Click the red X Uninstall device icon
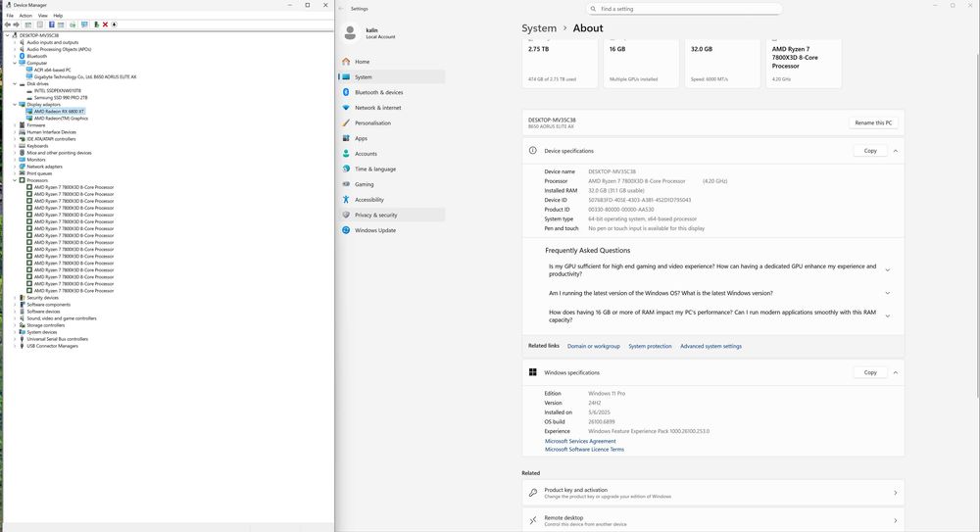The image size is (980, 532). (x=105, y=24)
